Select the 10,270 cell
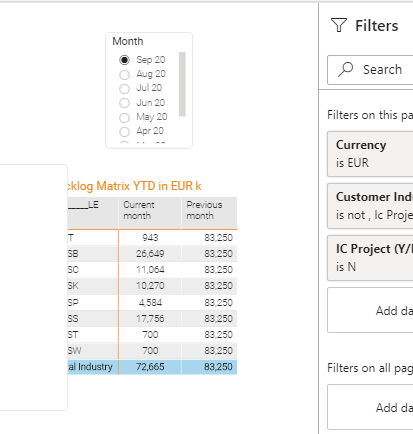The width and height of the screenshot is (413, 434). tap(150, 286)
